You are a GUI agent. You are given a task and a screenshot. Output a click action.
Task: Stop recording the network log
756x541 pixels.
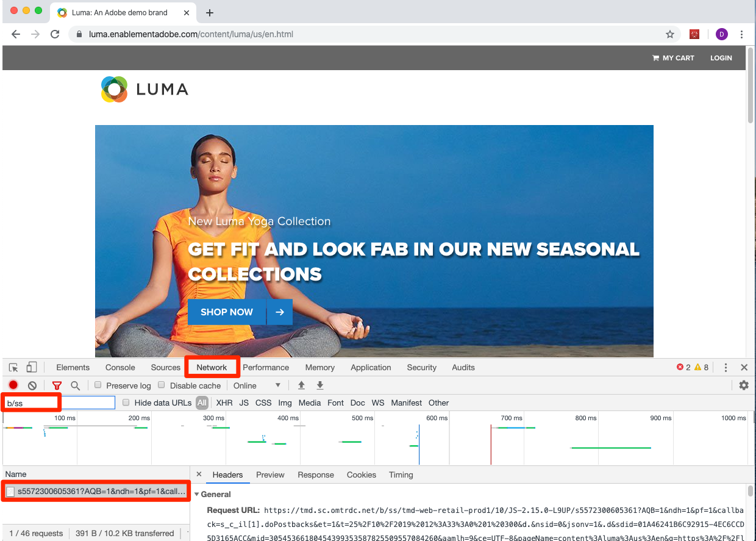tap(13, 385)
